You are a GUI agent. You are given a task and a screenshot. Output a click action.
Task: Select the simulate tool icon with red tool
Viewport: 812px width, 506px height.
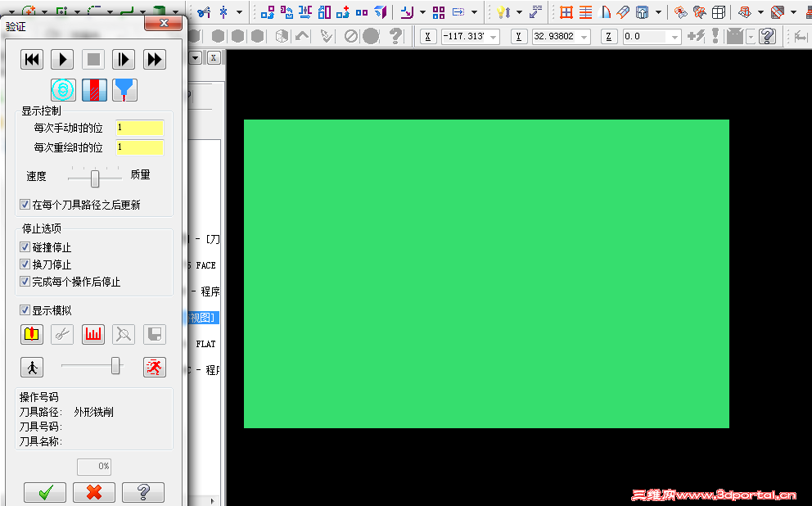click(94, 90)
